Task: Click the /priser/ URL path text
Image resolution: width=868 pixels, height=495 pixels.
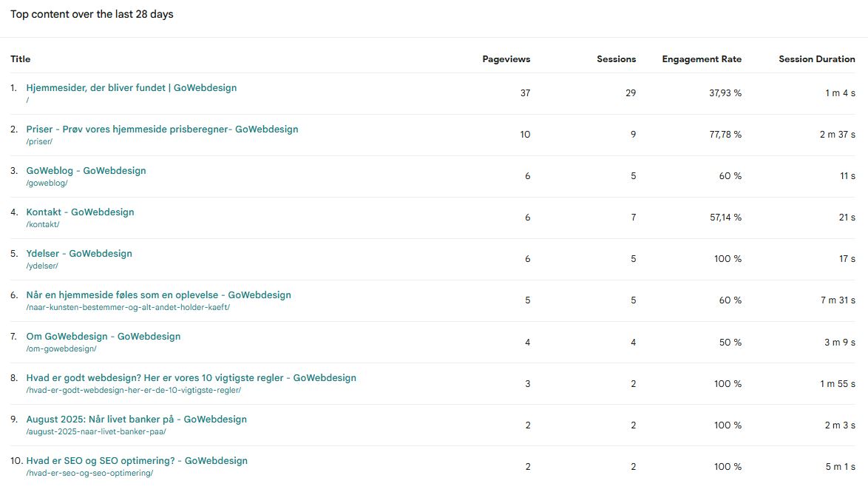Action: [x=39, y=141]
